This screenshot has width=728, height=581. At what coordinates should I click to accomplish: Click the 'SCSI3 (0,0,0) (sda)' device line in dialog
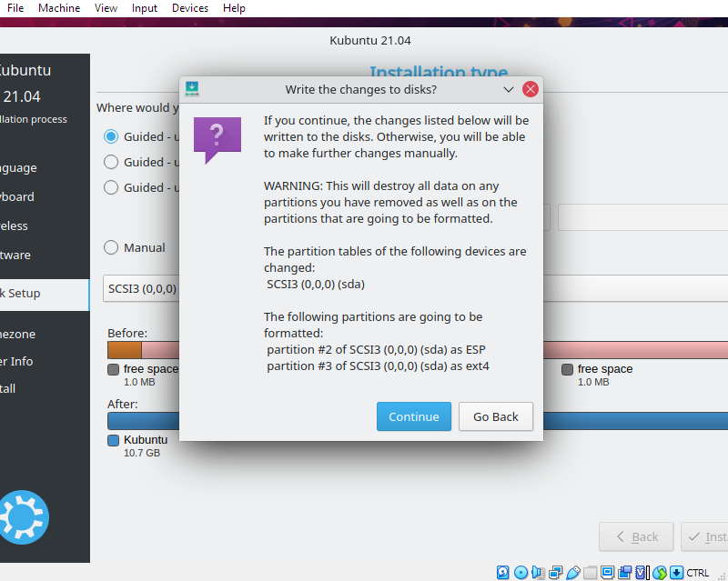[x=316, y=284]
